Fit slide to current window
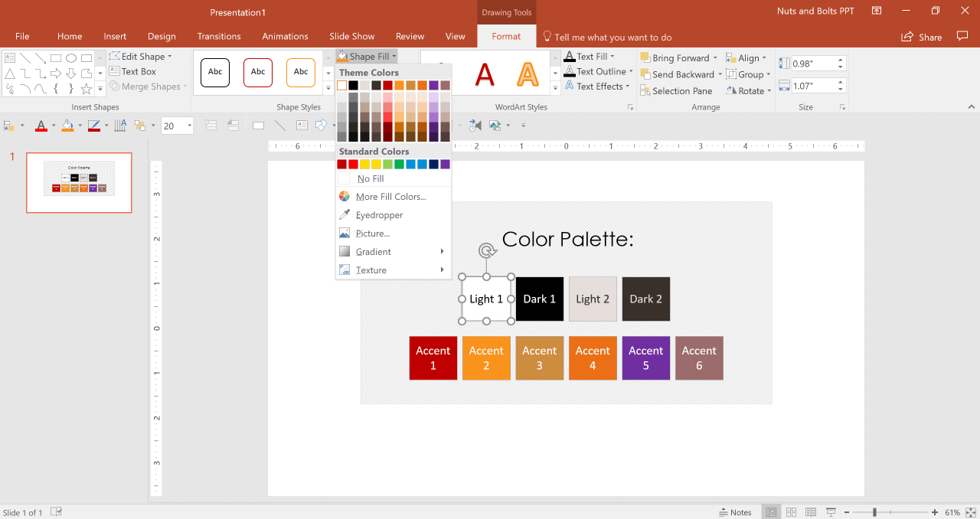 point(970,512)
